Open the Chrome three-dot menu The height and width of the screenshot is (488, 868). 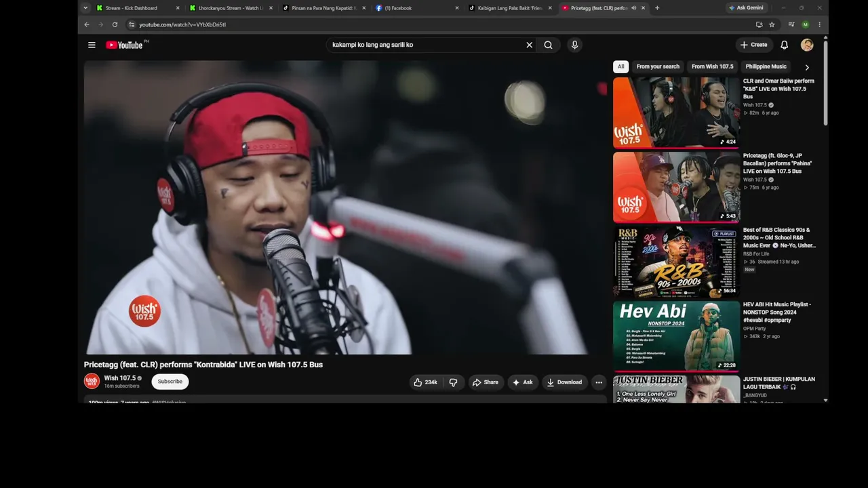[x=819, y=25]
